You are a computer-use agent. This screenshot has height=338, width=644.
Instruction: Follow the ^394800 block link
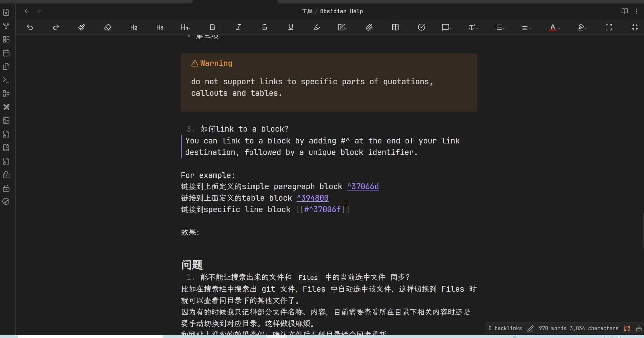(313, 198)
